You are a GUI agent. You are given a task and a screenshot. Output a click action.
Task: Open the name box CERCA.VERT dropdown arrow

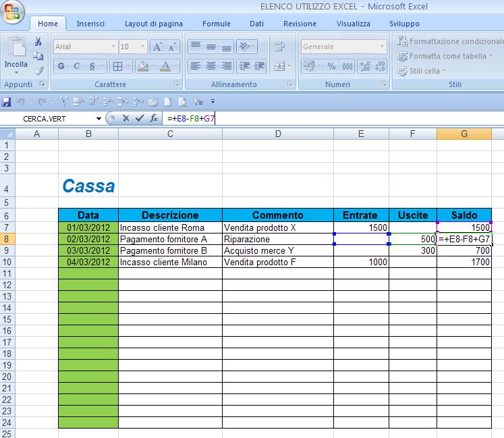pos(99,119)
